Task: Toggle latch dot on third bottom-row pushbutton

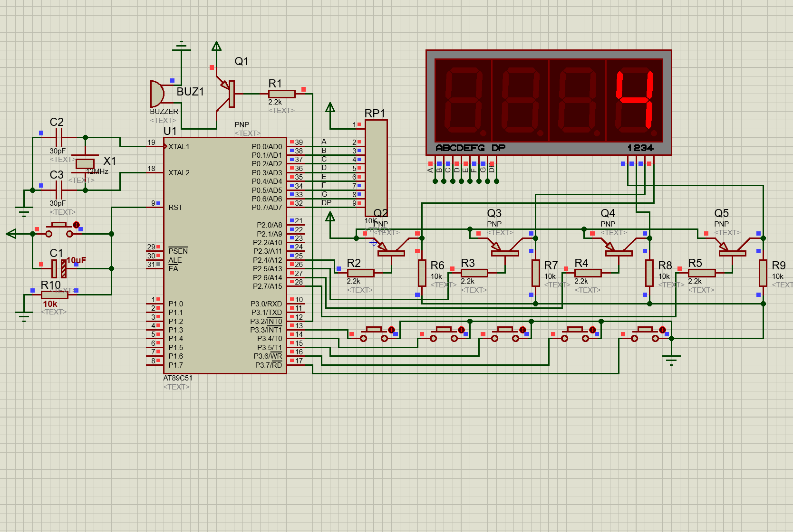Action: coord(522,330)
